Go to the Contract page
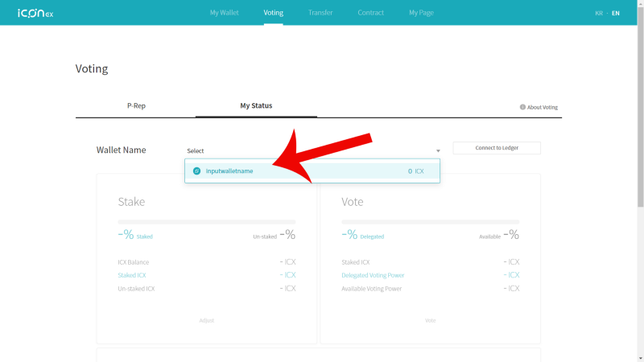 tap(370, 13)
